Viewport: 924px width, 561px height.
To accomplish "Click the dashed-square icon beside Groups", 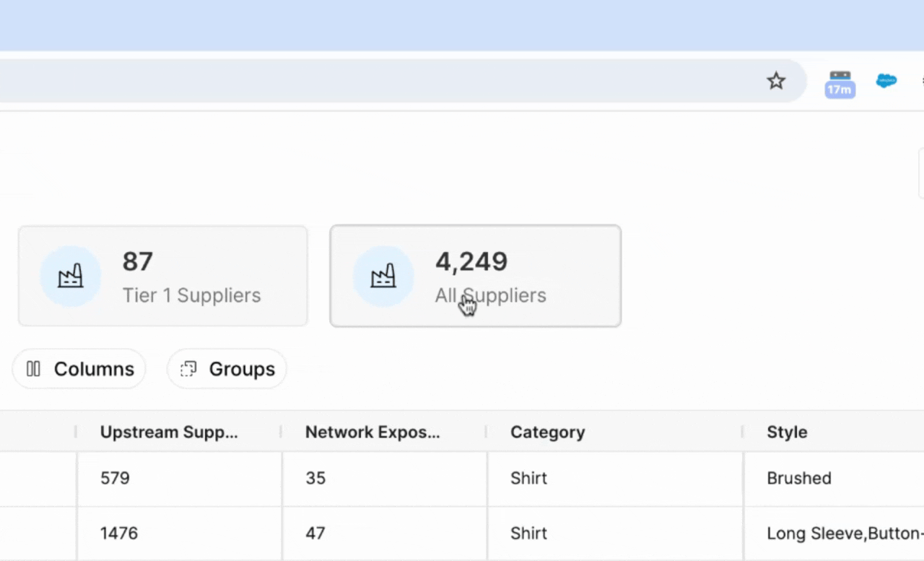I will (188, 369).
